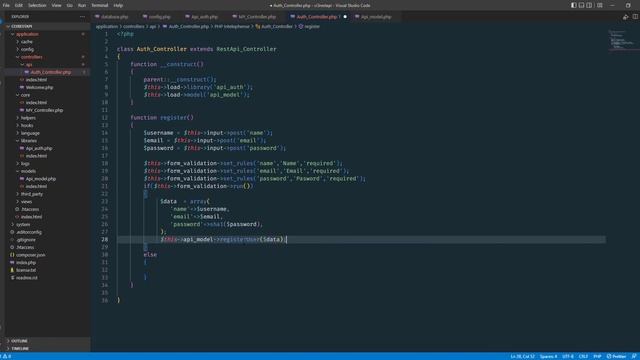
Task: Click the Run Code icon above the editor
Action: 625,17
